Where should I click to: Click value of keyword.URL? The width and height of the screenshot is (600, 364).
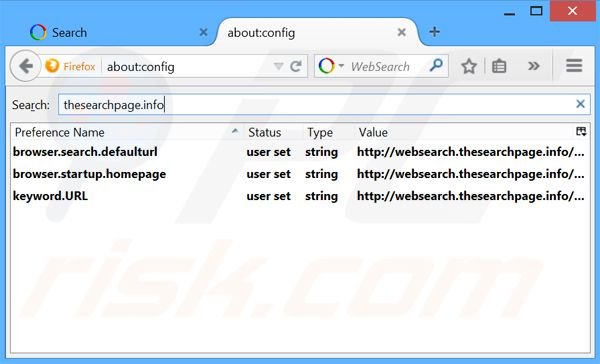470,196
